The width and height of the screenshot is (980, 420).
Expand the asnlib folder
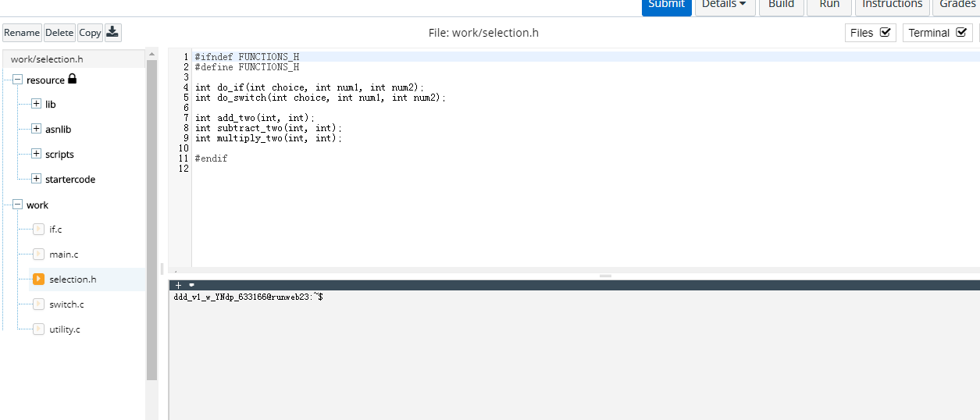click(36, 129)
